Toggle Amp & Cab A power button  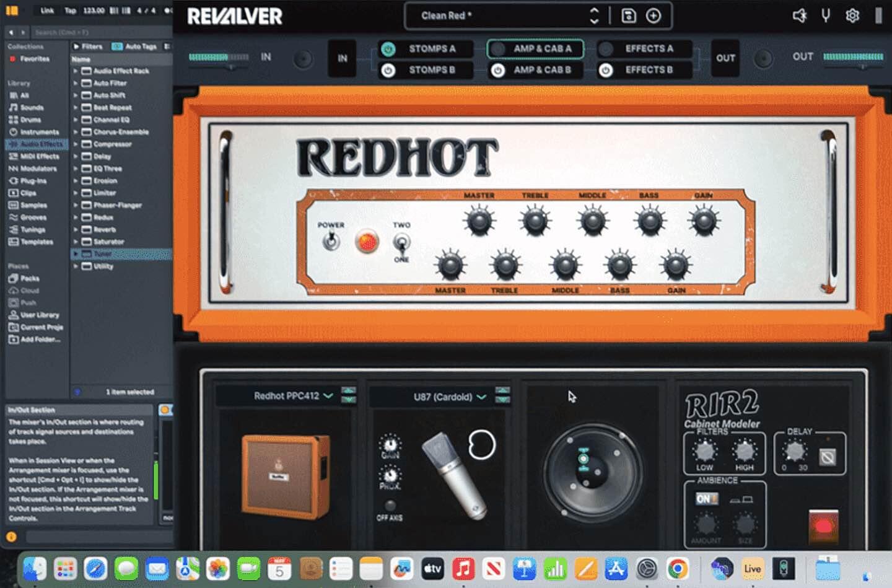pyautogui.click(x=497, y=49)
